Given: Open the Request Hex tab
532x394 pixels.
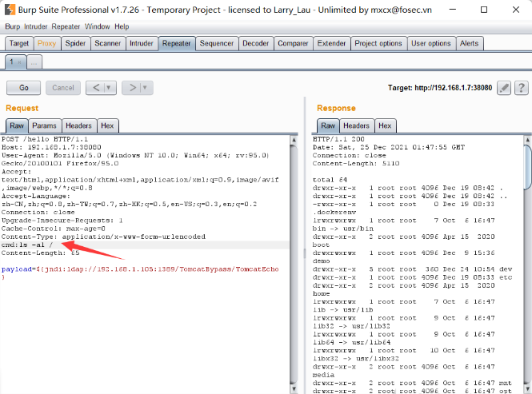Looking at the screenshot, I should point(107,125).
